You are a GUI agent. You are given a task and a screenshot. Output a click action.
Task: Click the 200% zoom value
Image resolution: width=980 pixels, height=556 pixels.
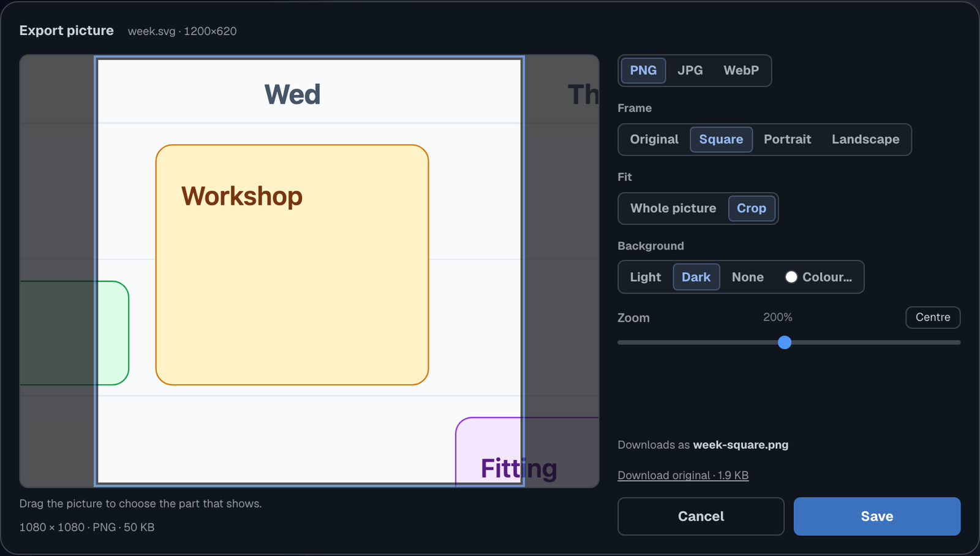[x=777, y=318]
